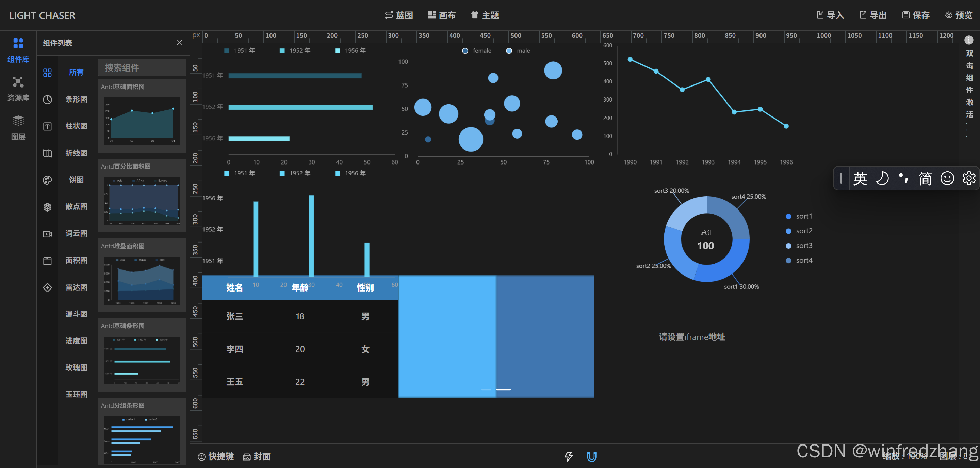Select the 面积图 category

click(76, 261)
